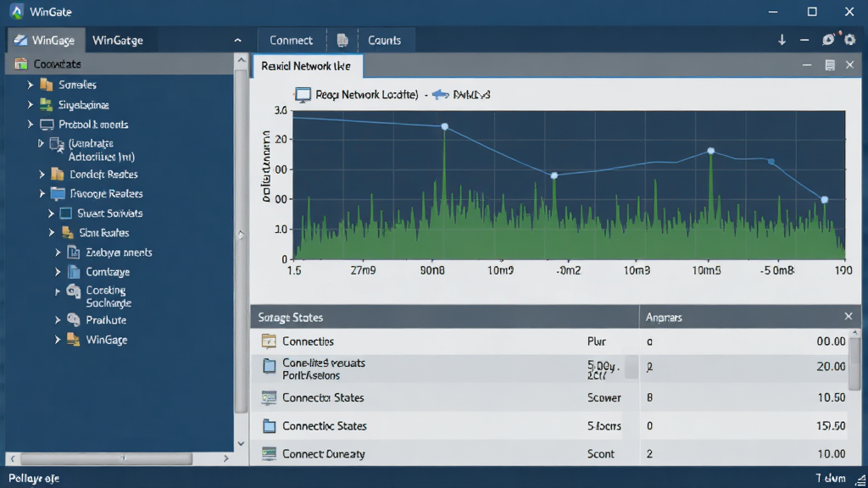868x488 pixels.
Task: Click the document icon between Connect and Counts
Action: (x=342, y=40)
